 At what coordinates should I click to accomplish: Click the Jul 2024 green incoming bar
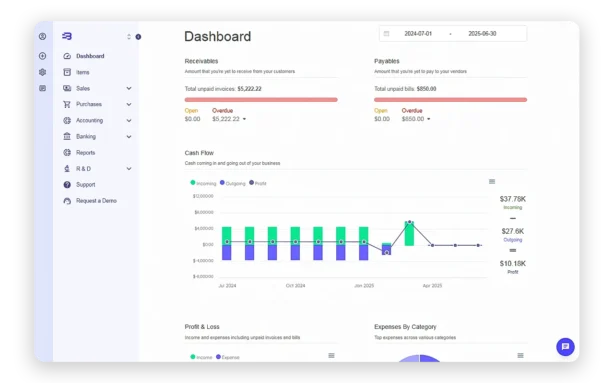pyautogui.click(x=226, y=235)
